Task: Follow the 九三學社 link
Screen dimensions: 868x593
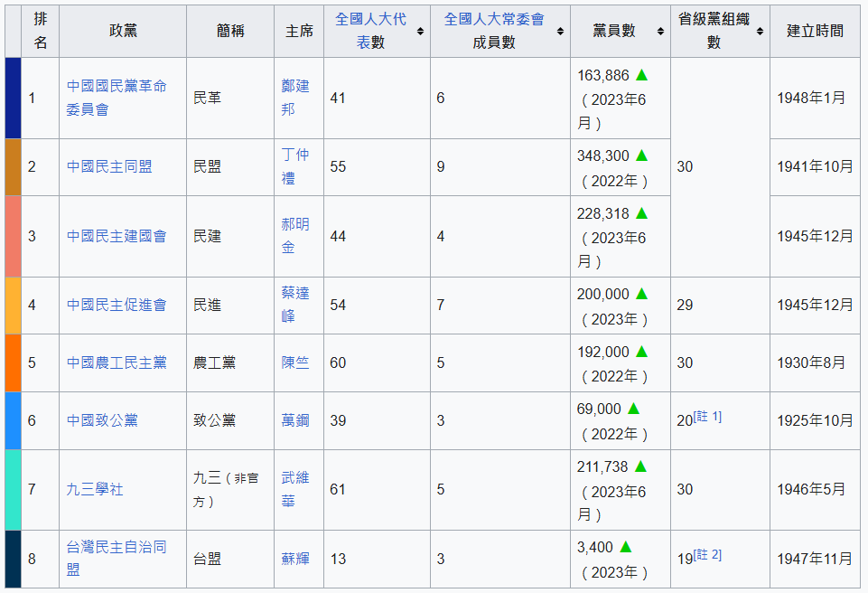Action: point(95,489)
